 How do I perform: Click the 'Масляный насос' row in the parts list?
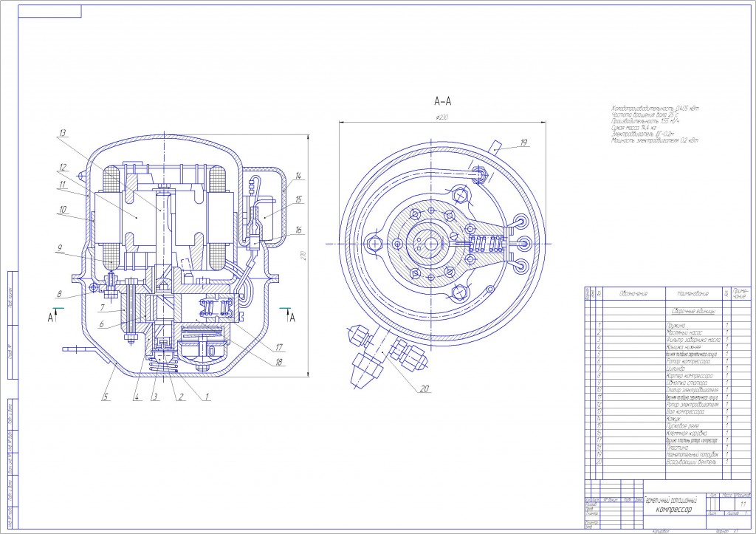(683, 332)
